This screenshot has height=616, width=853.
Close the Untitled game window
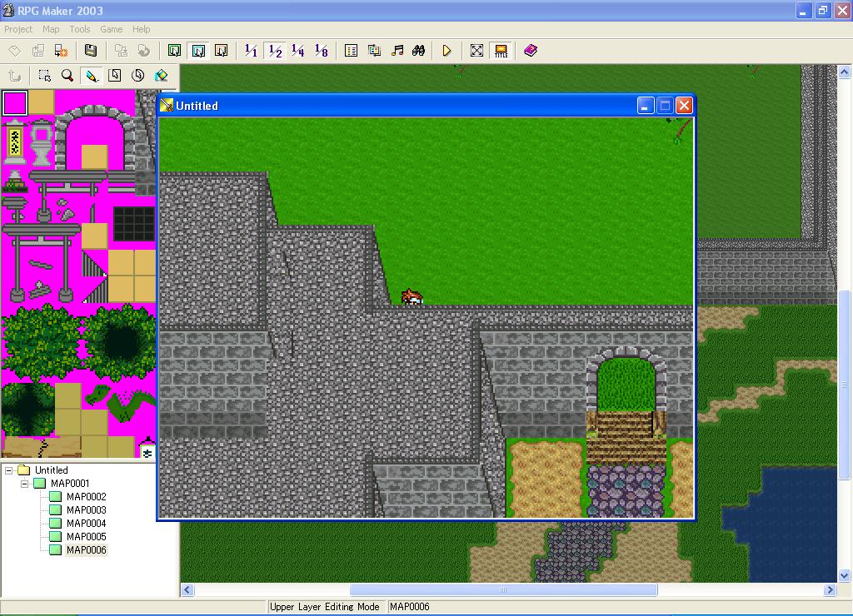point(685,106)
